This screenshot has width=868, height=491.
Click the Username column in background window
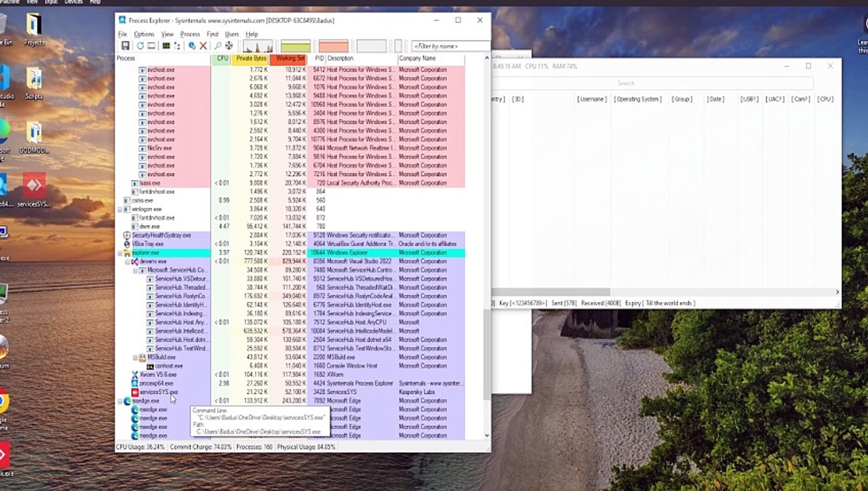(x=592, y=99)
